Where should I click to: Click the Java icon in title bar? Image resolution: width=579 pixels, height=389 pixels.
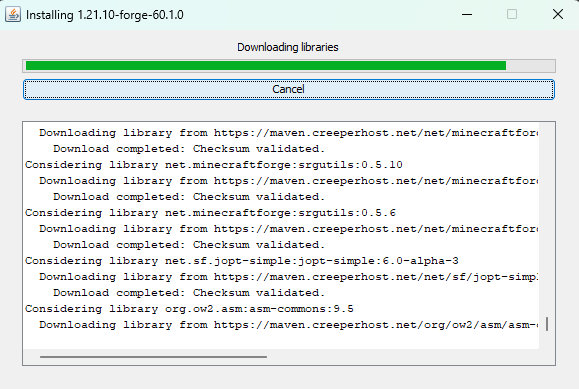point(13,15)
